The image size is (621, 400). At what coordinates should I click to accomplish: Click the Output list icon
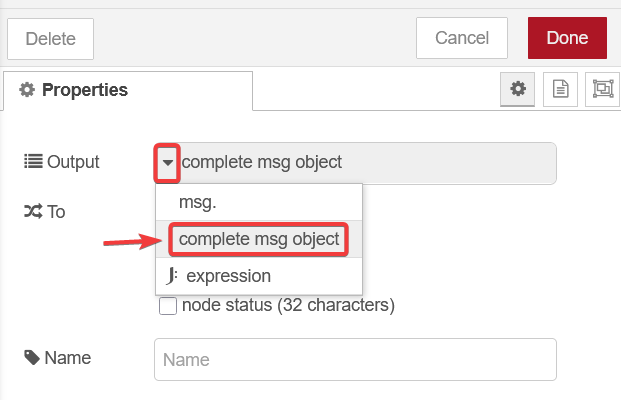coord(33,162)
